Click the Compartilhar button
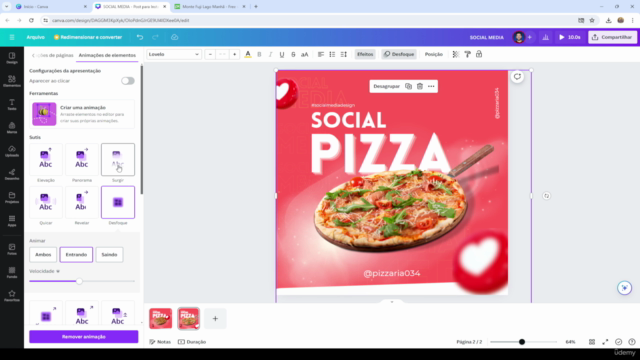This screenshot has height=360, width=640. click(612, 37)
